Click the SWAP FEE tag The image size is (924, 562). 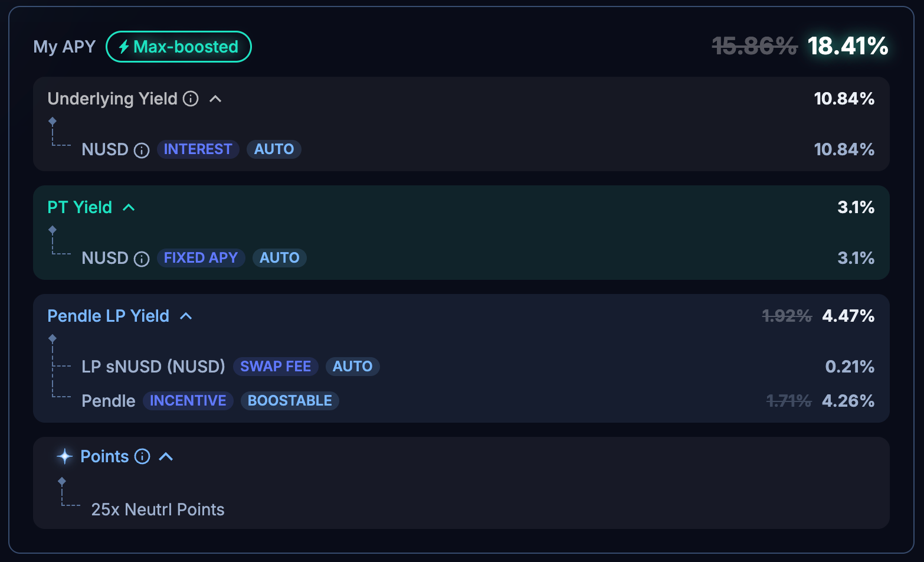276,367
